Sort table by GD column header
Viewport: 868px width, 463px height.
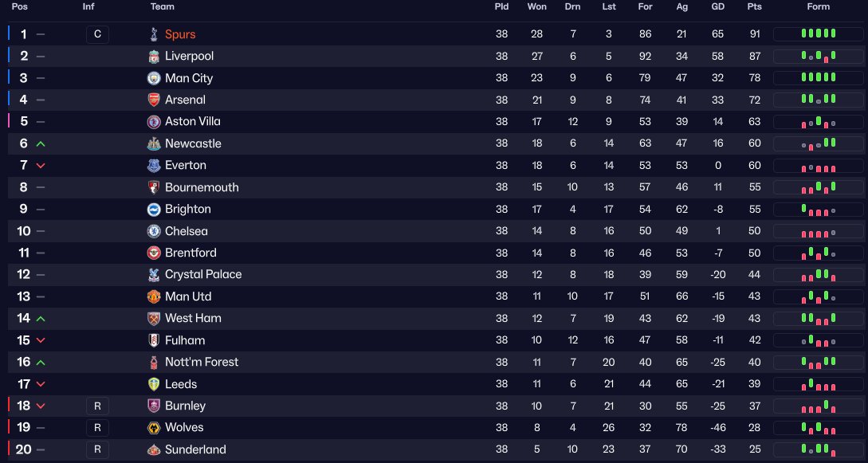point(718,6)
